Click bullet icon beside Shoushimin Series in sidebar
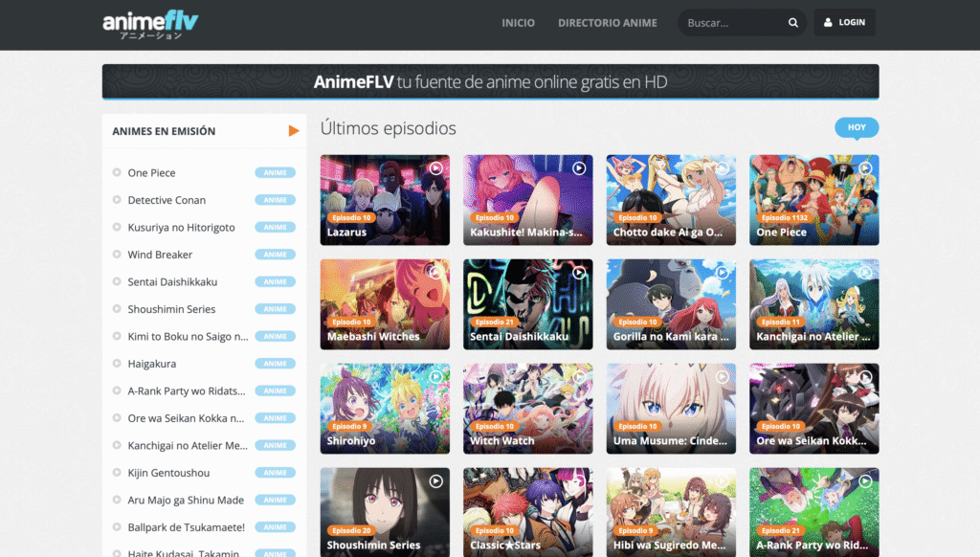Image resolution: width=980 pixels, height=557 pixels. coord(117,309)
